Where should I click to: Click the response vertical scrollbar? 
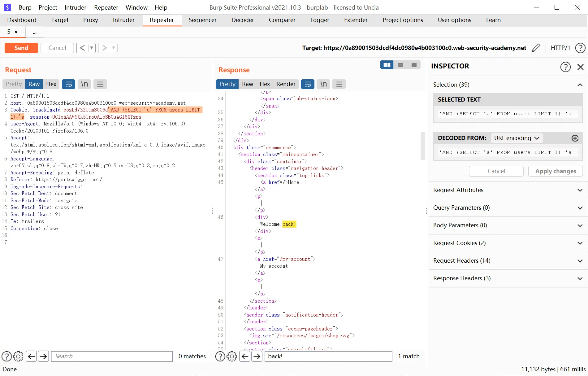point(423,146)
